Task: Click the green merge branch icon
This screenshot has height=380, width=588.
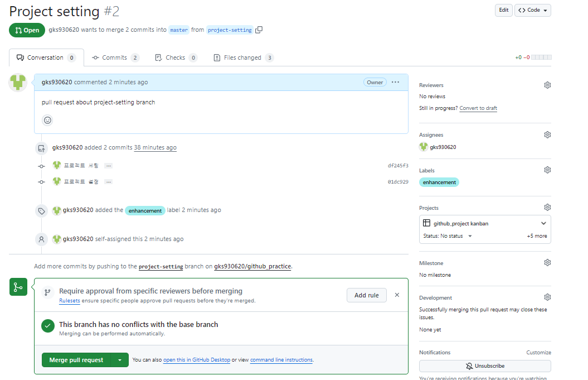Action: pyautogui.click(x=18, y=287)
